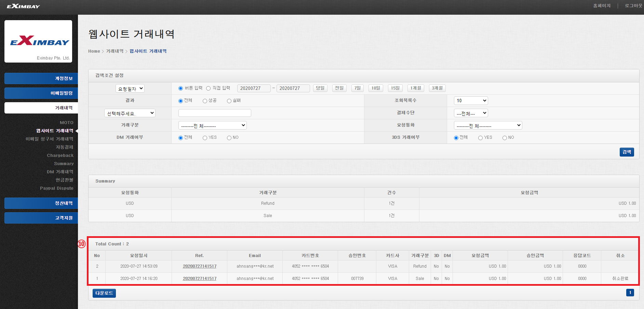
Task: Click the end date field 20200727
Action: pyautogui.click(x=293, y=88)
